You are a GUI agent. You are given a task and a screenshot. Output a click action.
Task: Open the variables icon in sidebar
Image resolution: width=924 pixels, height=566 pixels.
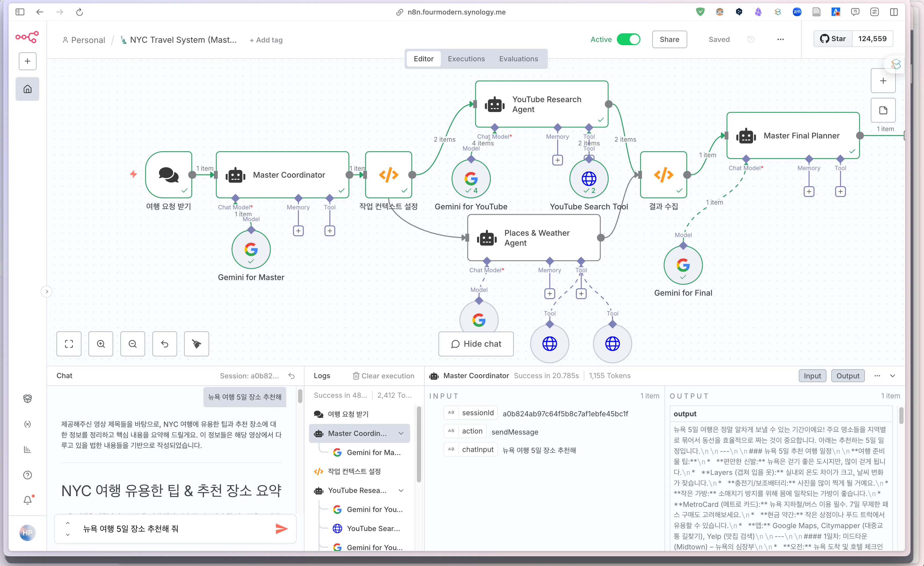(x=27, y=424)
